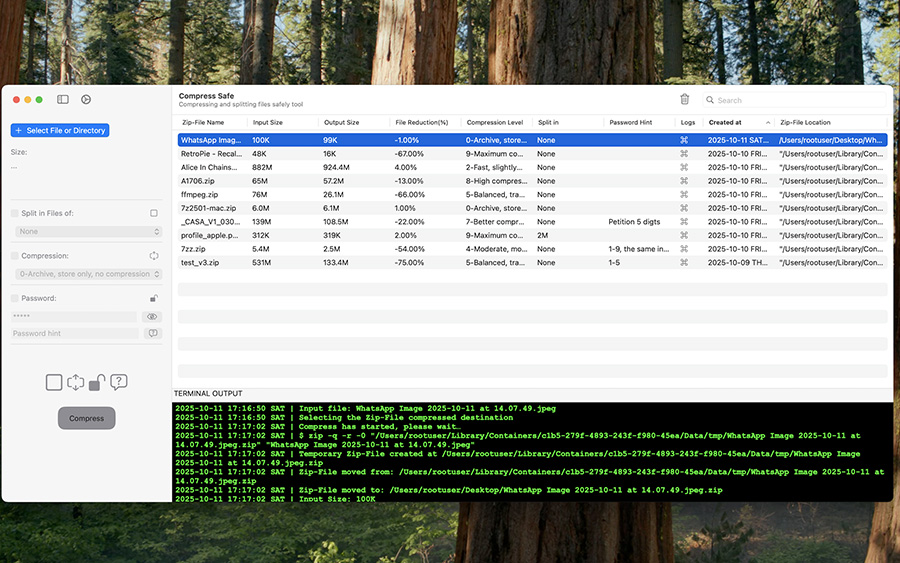Enable the Split in Files of checkbox
Image resolution: width=900 pixels, height=563 pixels.
coord(14,213)
